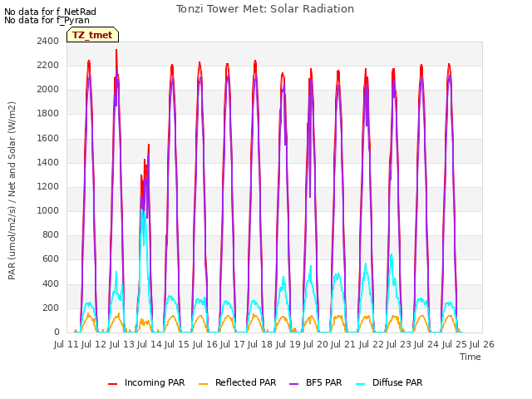The image size is (532, 399).
Task: Click the chart title Tonzi Tower Met: Solar Radiation
Action: click(x=265, y=9)
